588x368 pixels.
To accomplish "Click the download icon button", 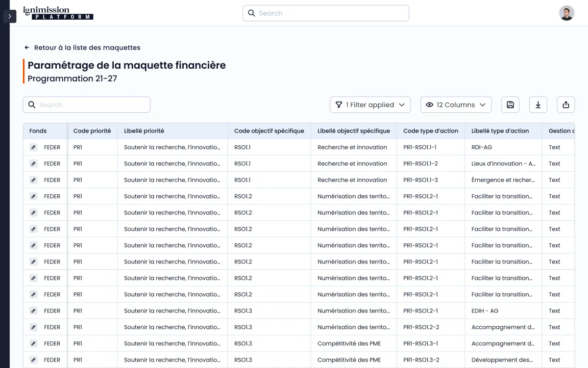I will pos(538,105).
